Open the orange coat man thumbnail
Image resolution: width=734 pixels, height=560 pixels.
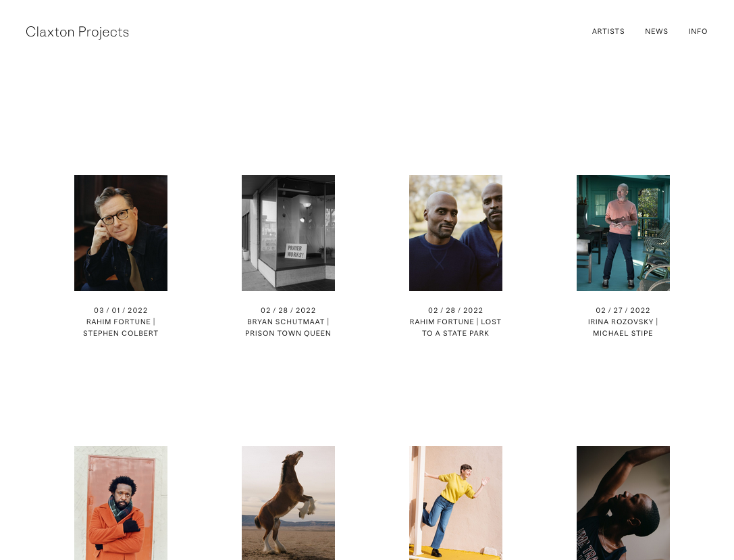121,503
